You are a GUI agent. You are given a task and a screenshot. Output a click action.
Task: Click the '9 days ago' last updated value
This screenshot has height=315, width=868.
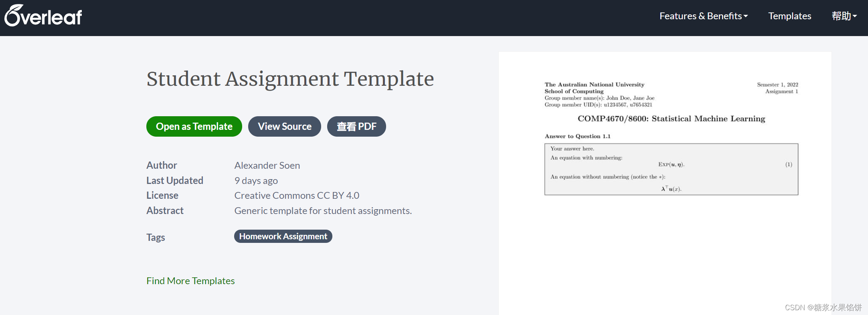pyautogui.click(x=256, y=180)
